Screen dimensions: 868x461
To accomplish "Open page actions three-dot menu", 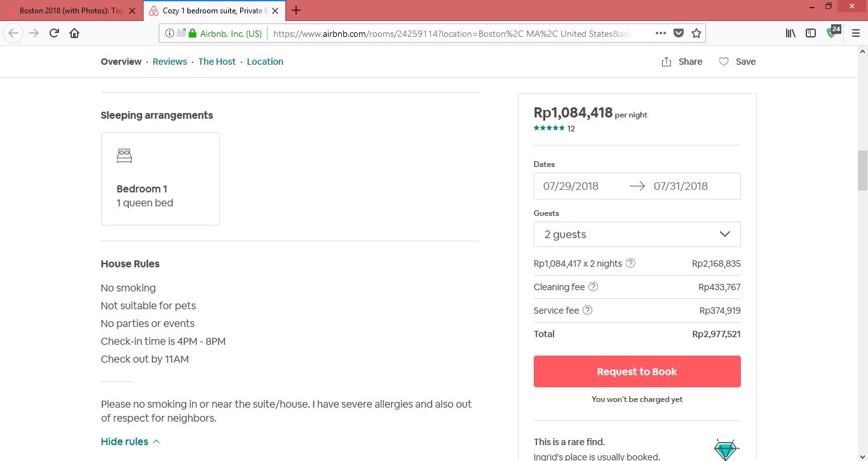I will pyautogui.click(x=661, y=34).
